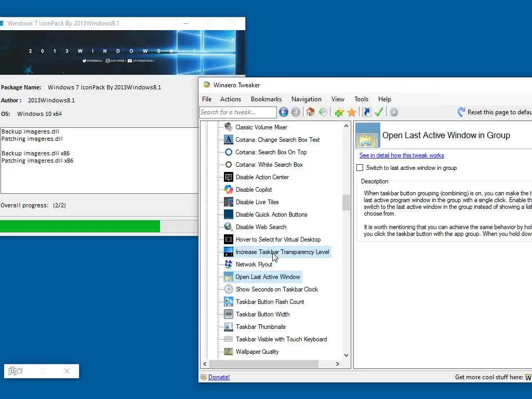This screenshot has width=532, height=399.
Task: Open the Navigation menu
Action: (x=306, y=99)
